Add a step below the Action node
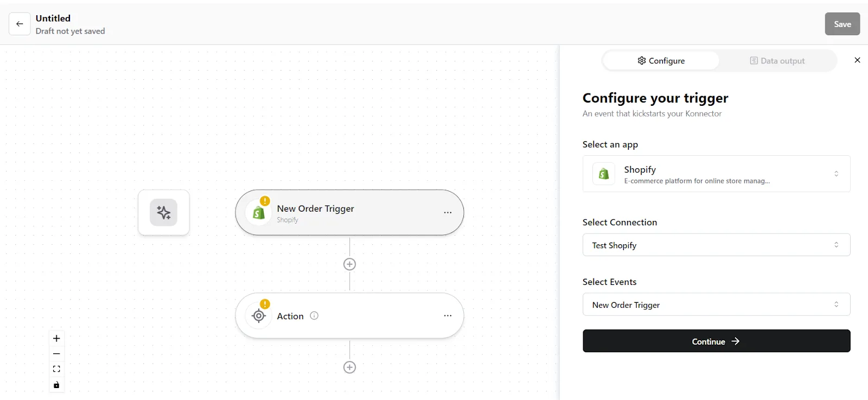Screen dimensions: 868x400 pos(350,367)
